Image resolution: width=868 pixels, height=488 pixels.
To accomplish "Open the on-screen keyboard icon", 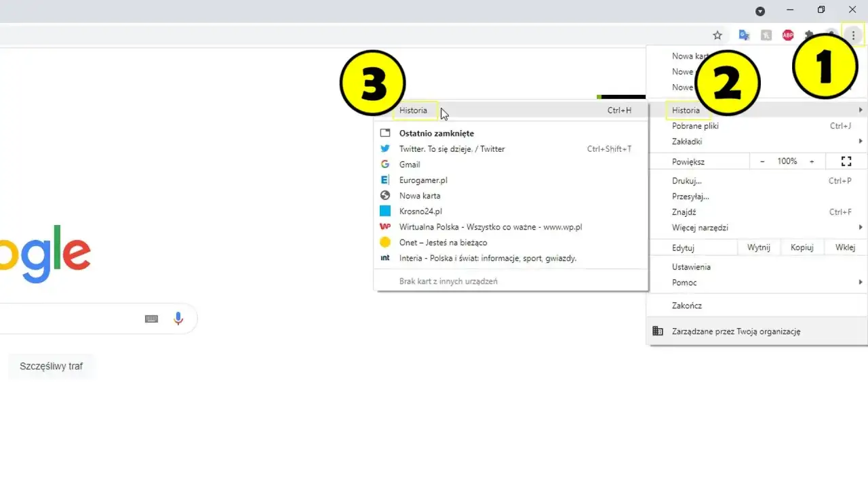I will 151,319.
